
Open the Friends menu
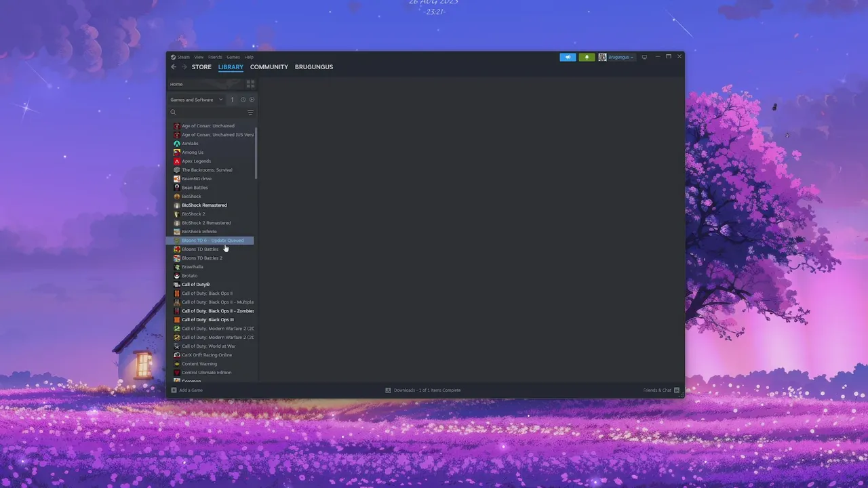point(215,57)
